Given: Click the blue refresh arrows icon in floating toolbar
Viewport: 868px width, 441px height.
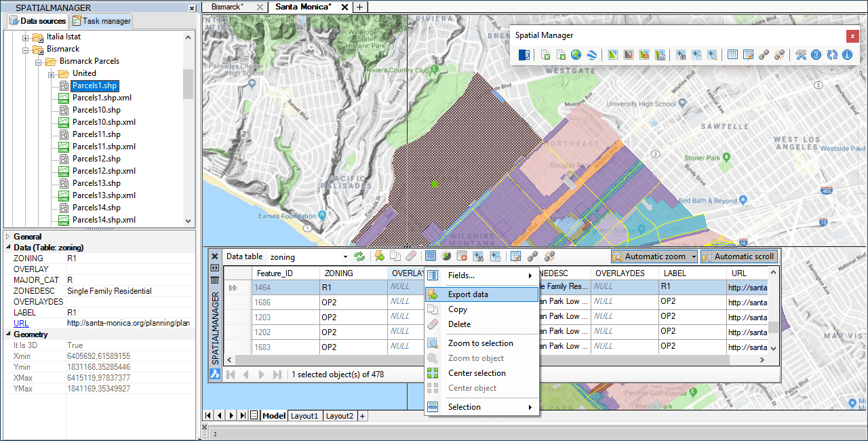Looking at the screenshot, I should click(832, 55).
